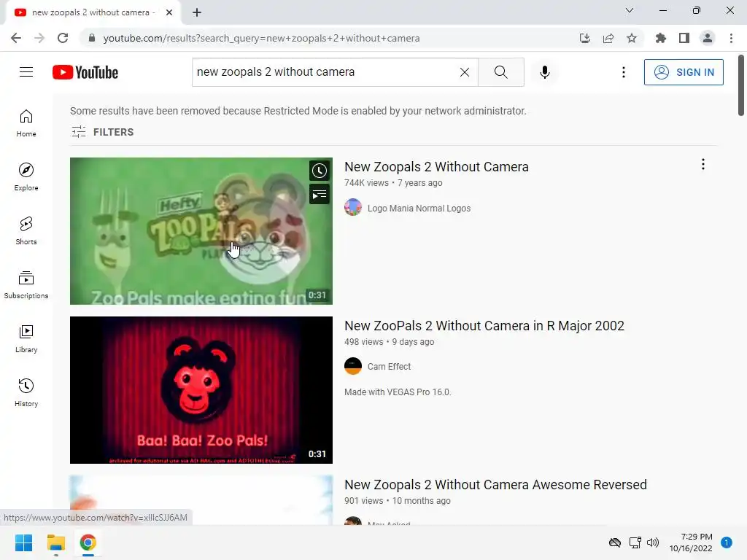Visit Cam Effect channel name
The width and height of the screenshot is (747, 560).
tap(389, 367)
